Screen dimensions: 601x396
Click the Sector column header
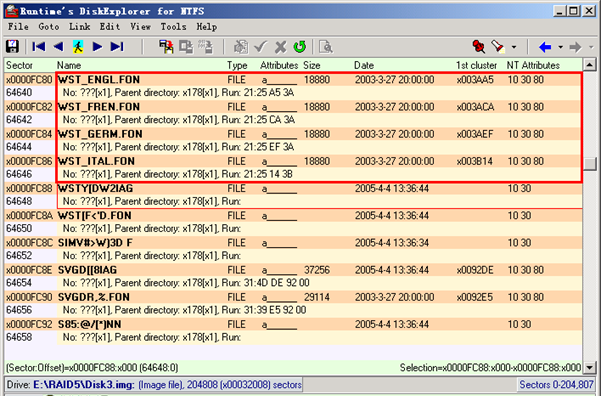click(19, 65)
